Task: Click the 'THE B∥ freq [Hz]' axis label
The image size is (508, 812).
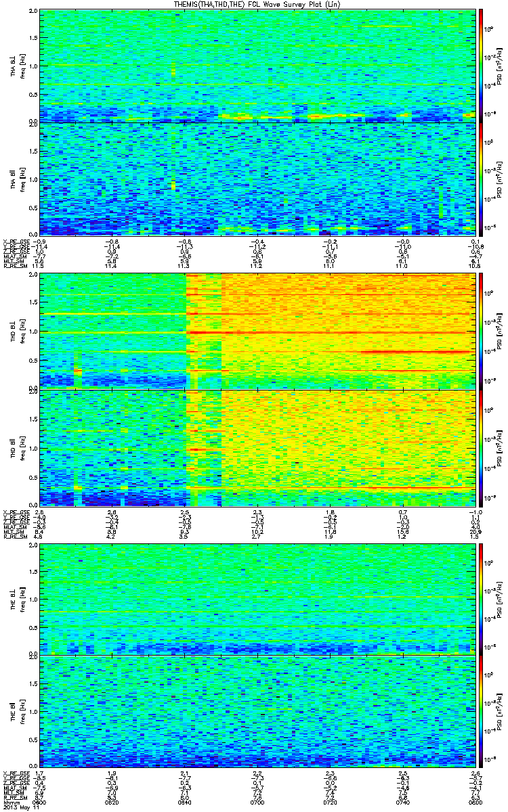Action: (16, 712)
